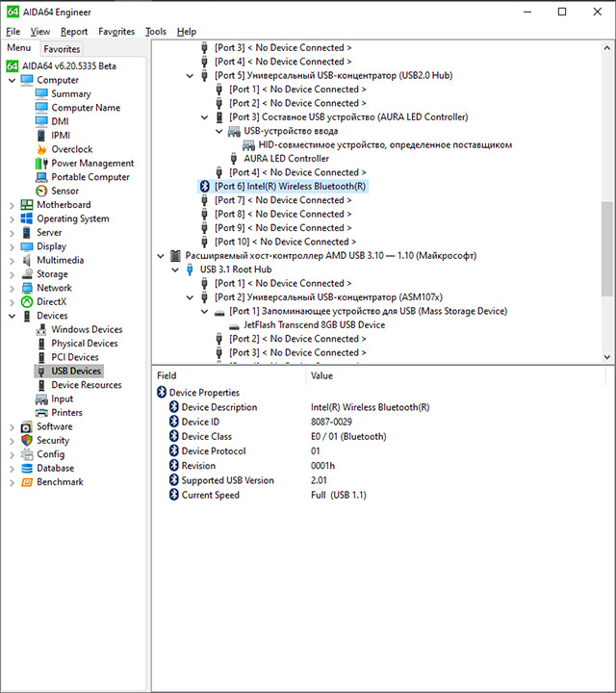616x693 pixels.
Task: Open the Report menu
Action: 74,32
